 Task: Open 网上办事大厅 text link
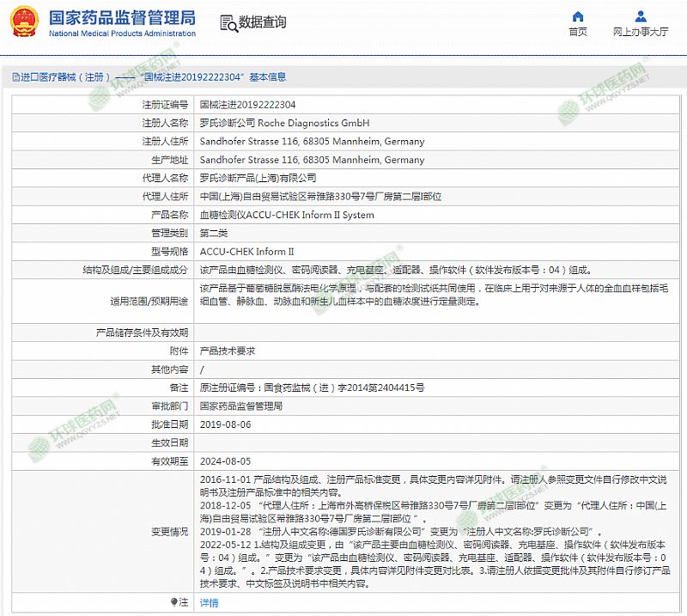(641, 32)
